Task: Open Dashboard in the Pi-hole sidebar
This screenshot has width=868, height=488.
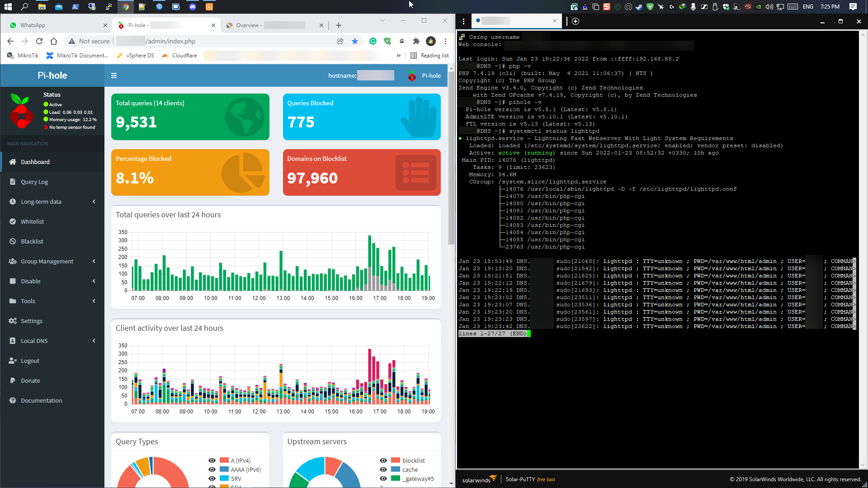Action: click(52, 162)
